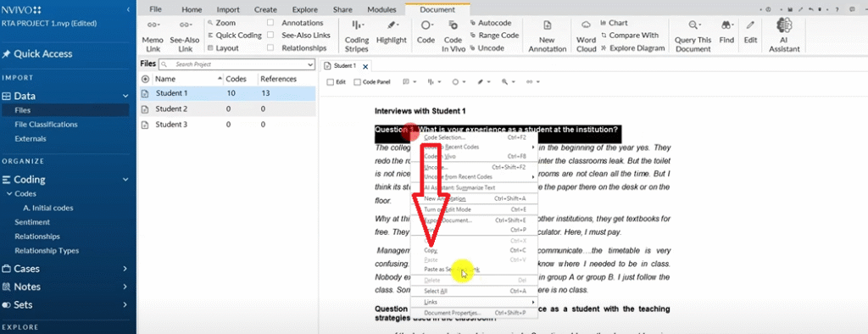The width and height of the screenshot is (868, 334).
Task: Choose Copy from the context menu
Action: pyautogui.click(x=474, y=250)
